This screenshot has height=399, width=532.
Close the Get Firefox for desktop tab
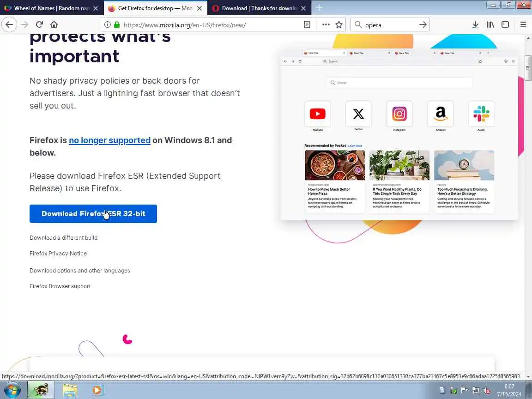(199, 8)
